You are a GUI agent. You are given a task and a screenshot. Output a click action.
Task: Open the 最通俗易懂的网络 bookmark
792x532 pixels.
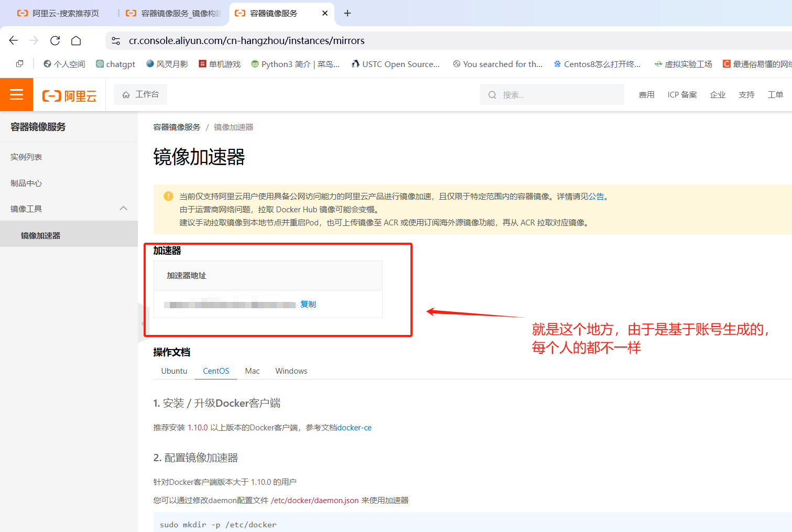coord(757,64)
